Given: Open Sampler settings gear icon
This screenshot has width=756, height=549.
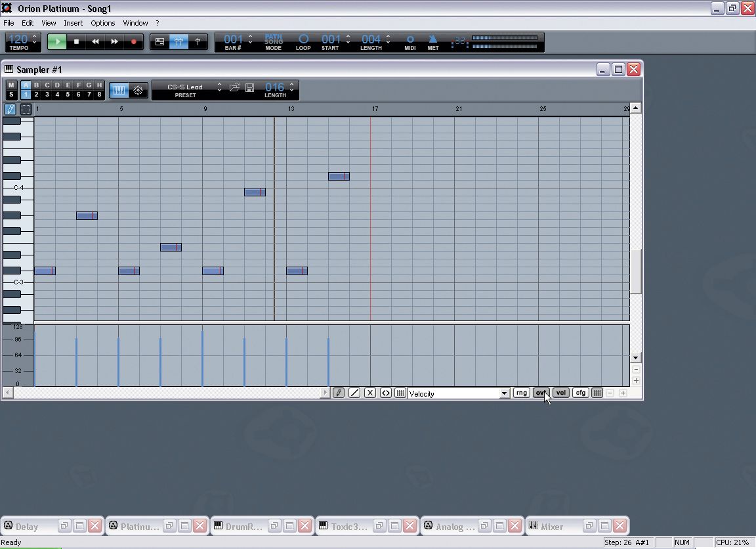Looking at the screenshot, I should [138, 90].
